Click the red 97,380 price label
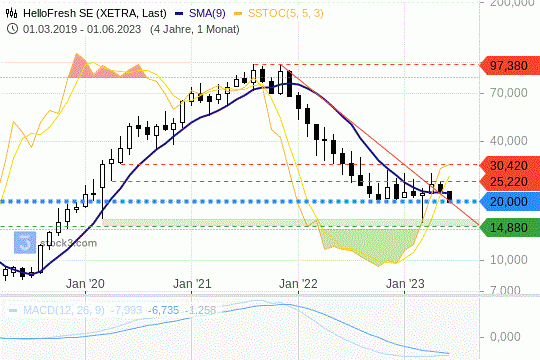The image size is (540, 360). 510,65
